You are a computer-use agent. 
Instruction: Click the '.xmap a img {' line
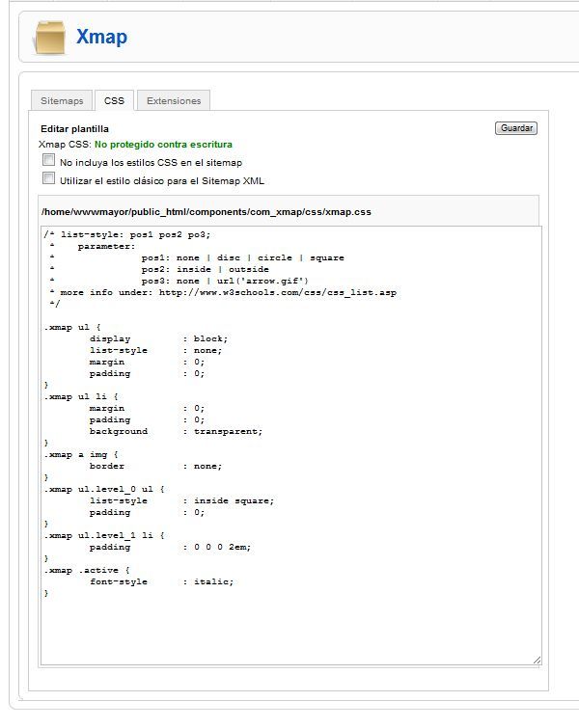click(x=81, y=454)
